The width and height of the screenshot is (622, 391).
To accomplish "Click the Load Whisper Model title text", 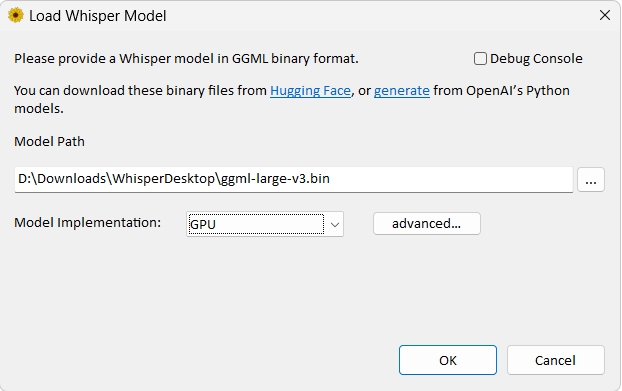I will tap(98, 16).
